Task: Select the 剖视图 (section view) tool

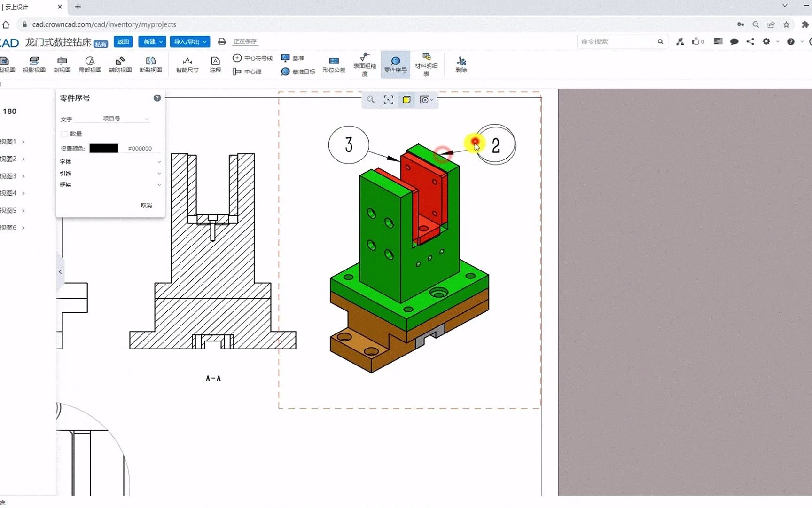Action: pos(62,64)
